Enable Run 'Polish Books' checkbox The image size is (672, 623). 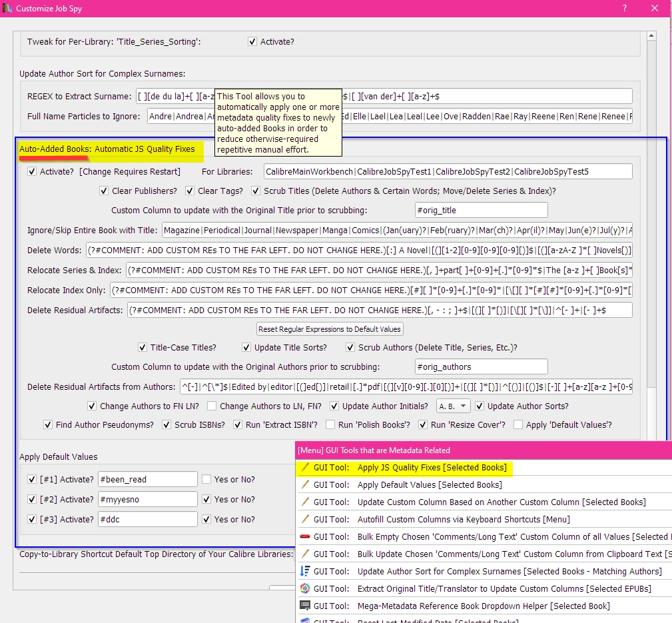pos(330,424)
